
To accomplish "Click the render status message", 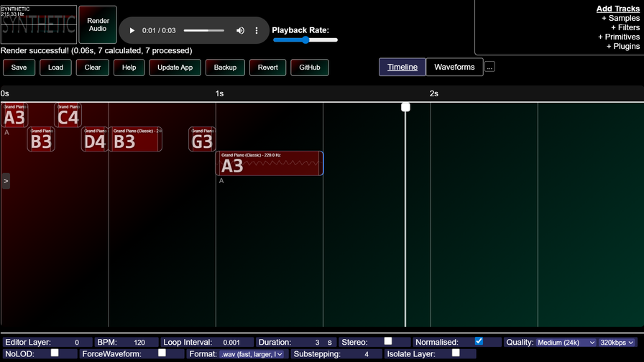I will [x=96, y=50].
